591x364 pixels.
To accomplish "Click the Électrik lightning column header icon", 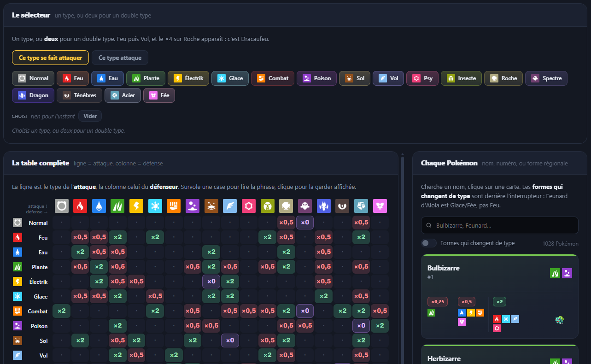I will tap(136, 206).
